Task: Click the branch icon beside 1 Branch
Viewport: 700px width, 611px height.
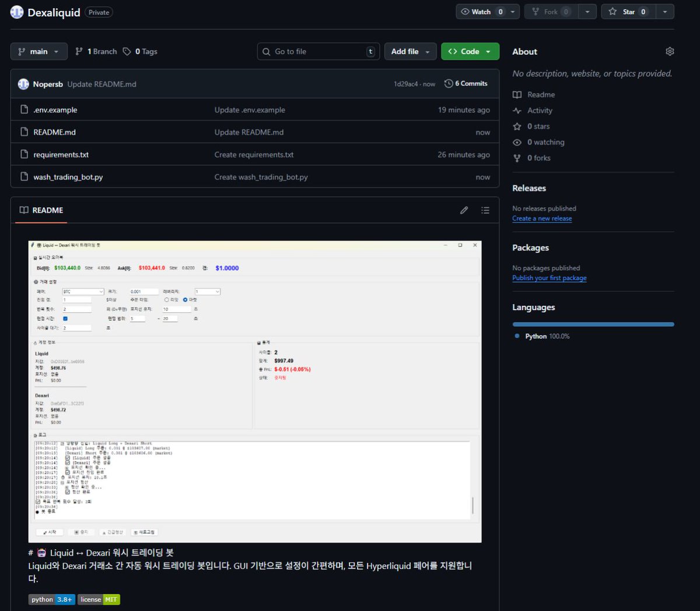Action: (x=79, y=51)
